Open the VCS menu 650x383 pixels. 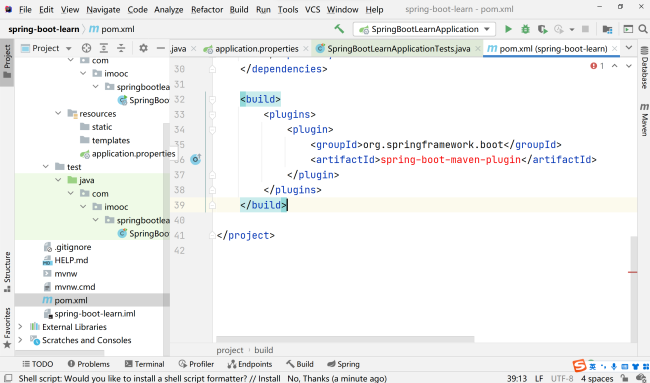[x=313, y=9]
